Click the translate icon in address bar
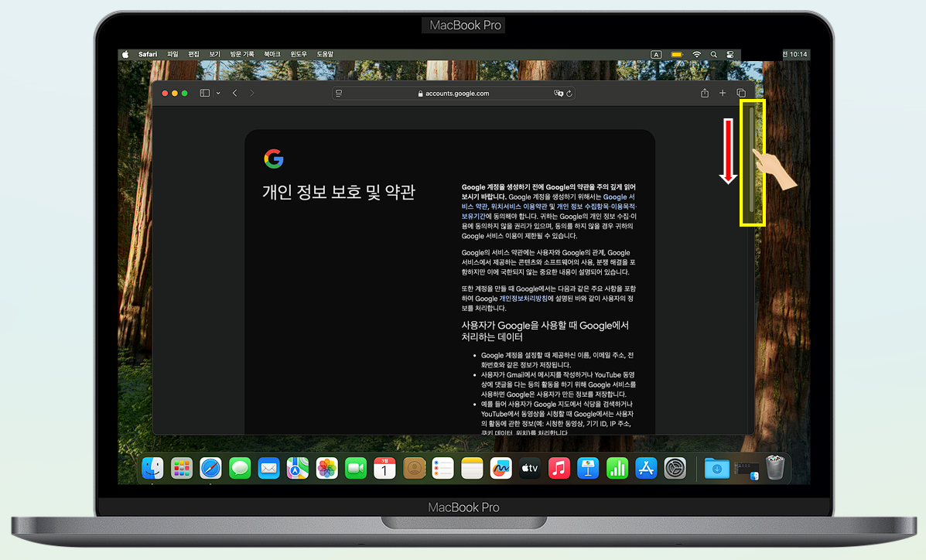 pos(558,94)
